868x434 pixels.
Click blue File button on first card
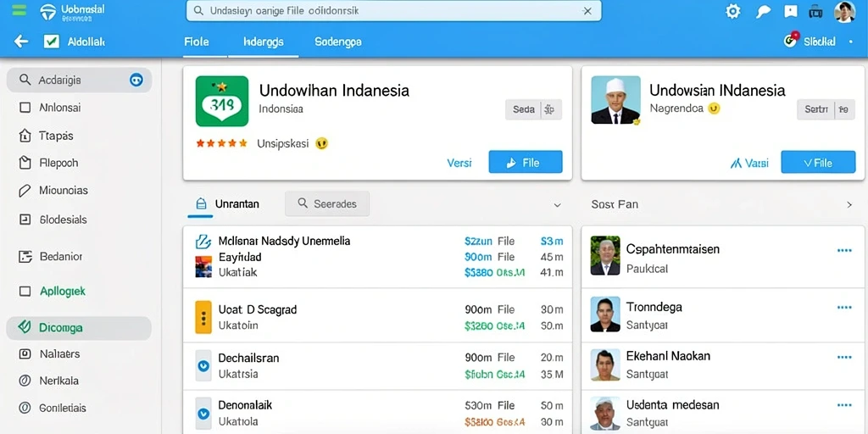coord(526,162)
